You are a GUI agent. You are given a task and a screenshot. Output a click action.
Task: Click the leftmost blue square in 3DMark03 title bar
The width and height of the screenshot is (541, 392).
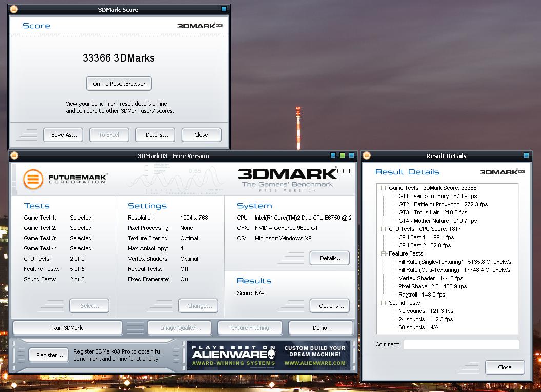333,155
